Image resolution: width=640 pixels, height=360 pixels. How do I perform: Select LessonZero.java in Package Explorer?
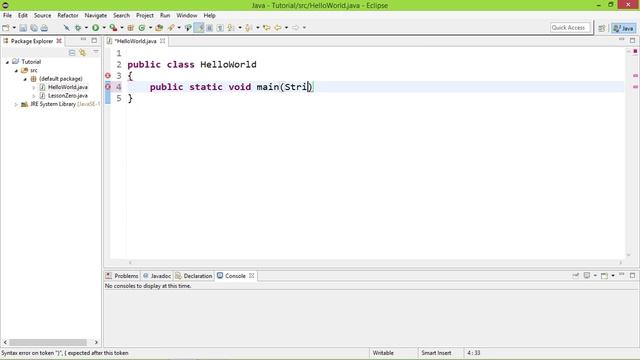68,96
